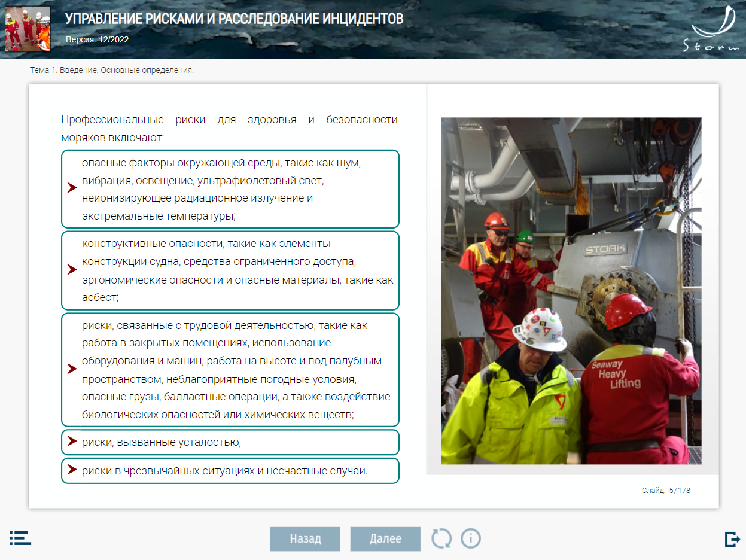
Task: Click the course thumbnail in header
Action: 28,29
